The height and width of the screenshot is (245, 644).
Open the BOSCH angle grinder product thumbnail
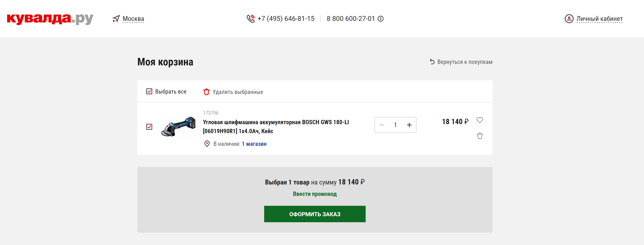tap(178, 127)
